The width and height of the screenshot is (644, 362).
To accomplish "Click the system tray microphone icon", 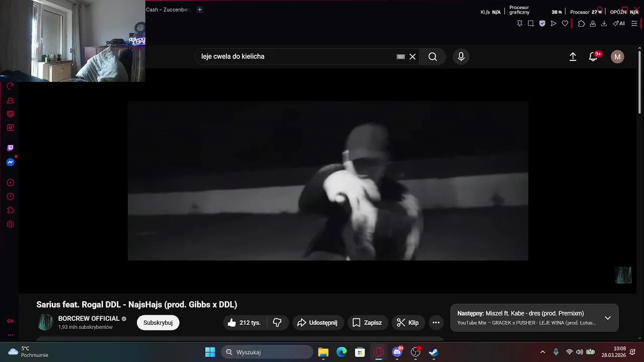I will pos(556,352).
